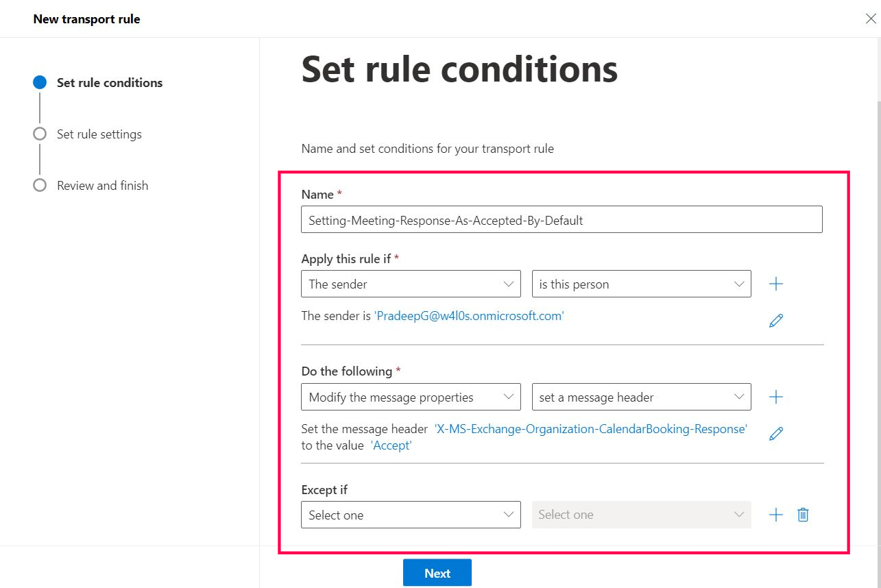Add another exception with plus icon

point(776,515)
